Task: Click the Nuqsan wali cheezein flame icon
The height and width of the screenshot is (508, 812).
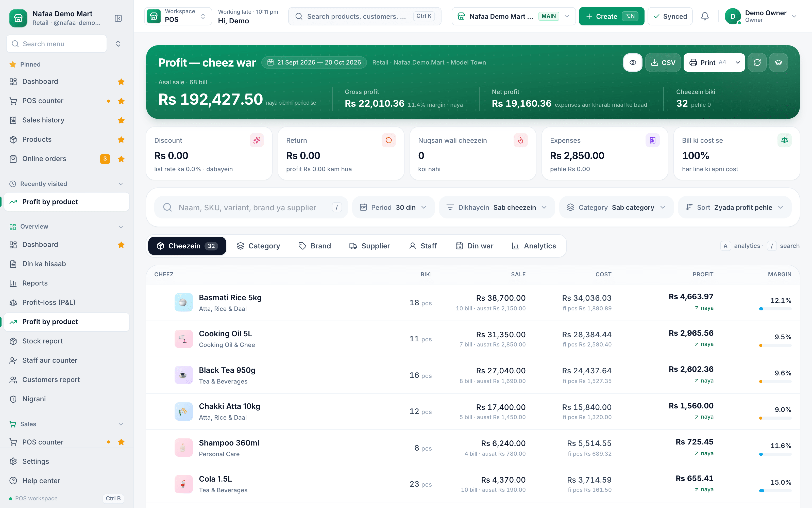Action: point(520,140)
